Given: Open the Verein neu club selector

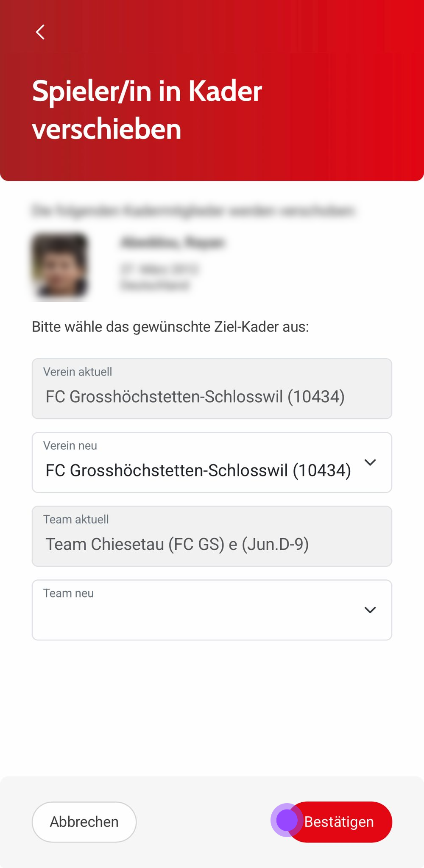Looking at the screenshot, I should (x=198, y=470).
